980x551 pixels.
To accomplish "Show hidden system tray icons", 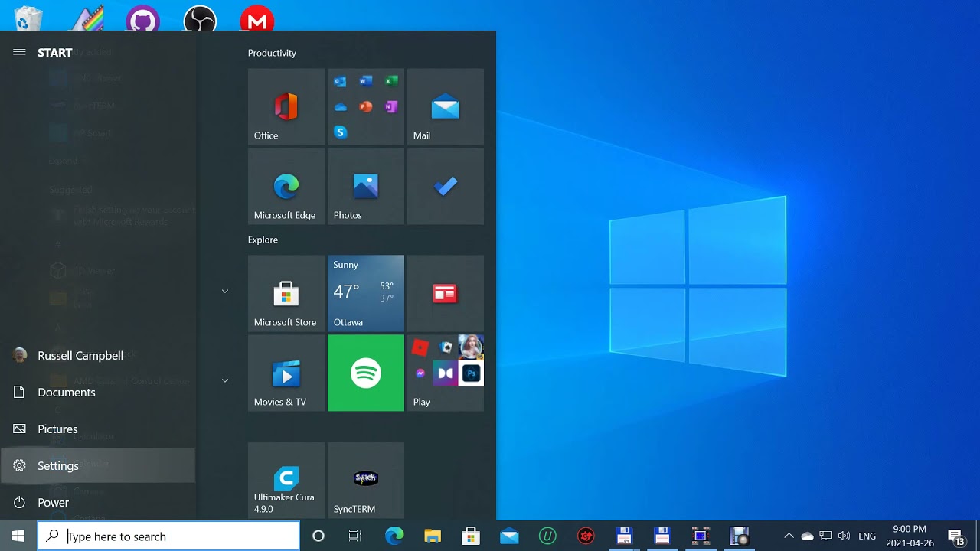I will 789,536.
